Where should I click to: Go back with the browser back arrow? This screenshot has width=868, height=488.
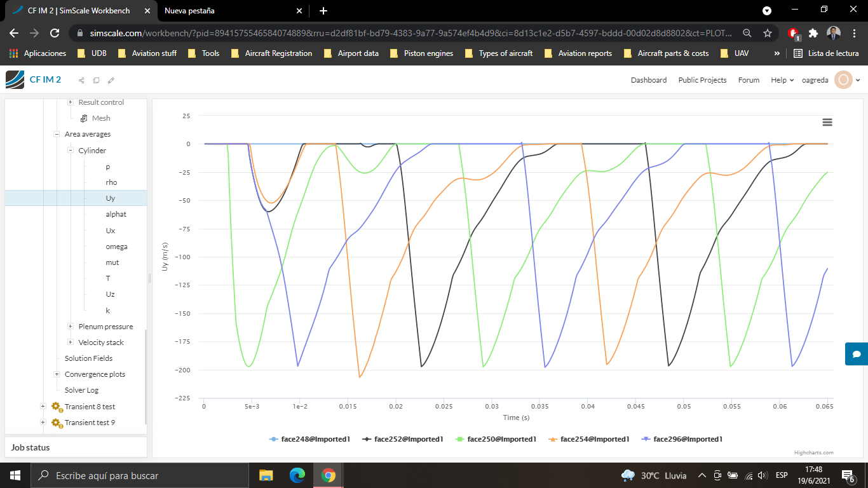coord(14,33)
